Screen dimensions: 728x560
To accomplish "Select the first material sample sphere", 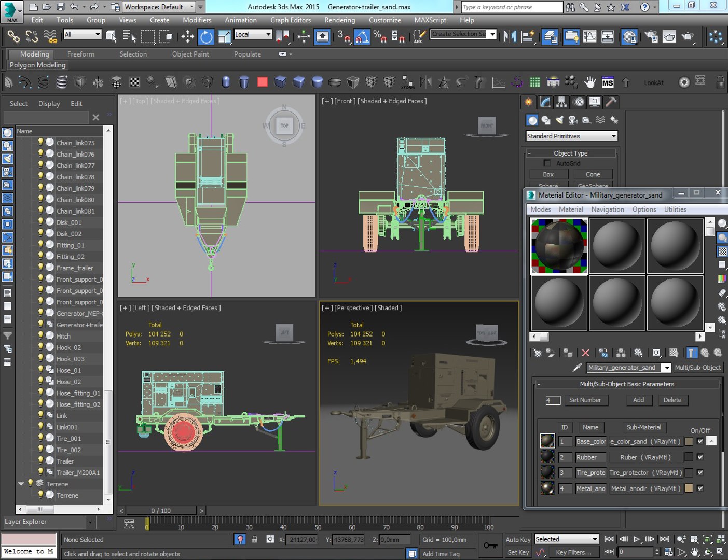I will [x=559, y=246].
